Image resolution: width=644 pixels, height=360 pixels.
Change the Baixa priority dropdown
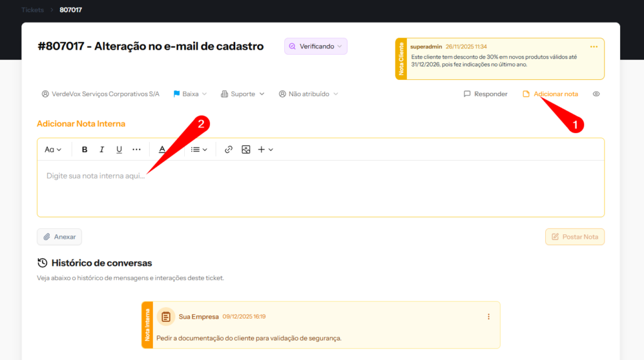190,94
